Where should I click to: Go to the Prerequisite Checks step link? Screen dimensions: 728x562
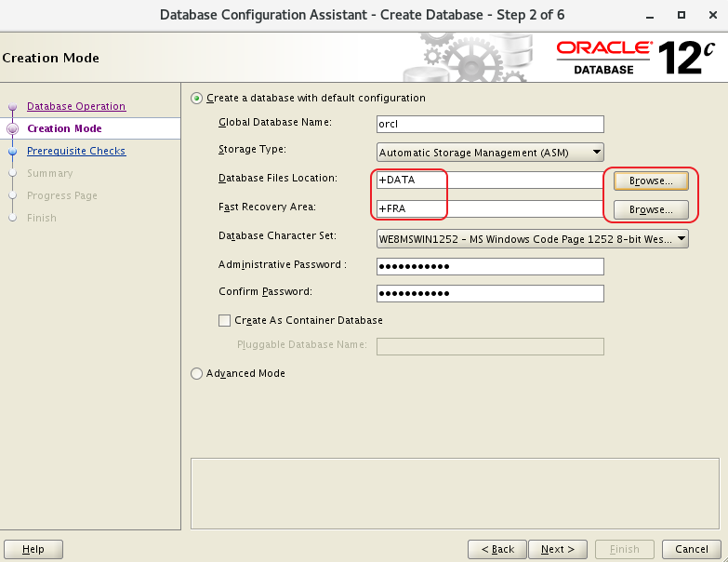76,151
